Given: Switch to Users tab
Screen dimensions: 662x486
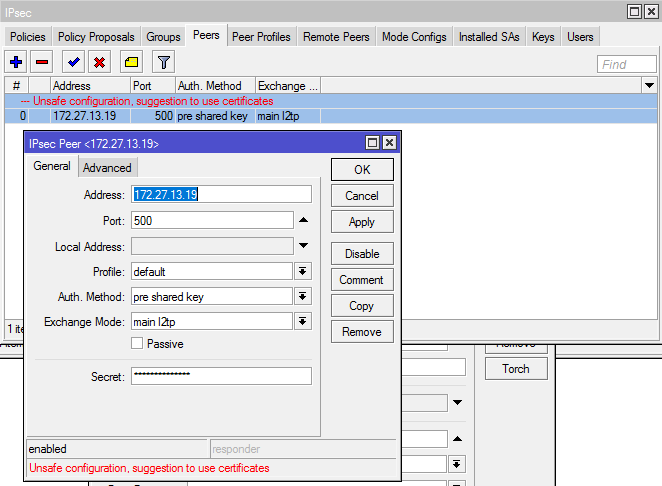Looking at the screenshot, I should pos(580,37).
